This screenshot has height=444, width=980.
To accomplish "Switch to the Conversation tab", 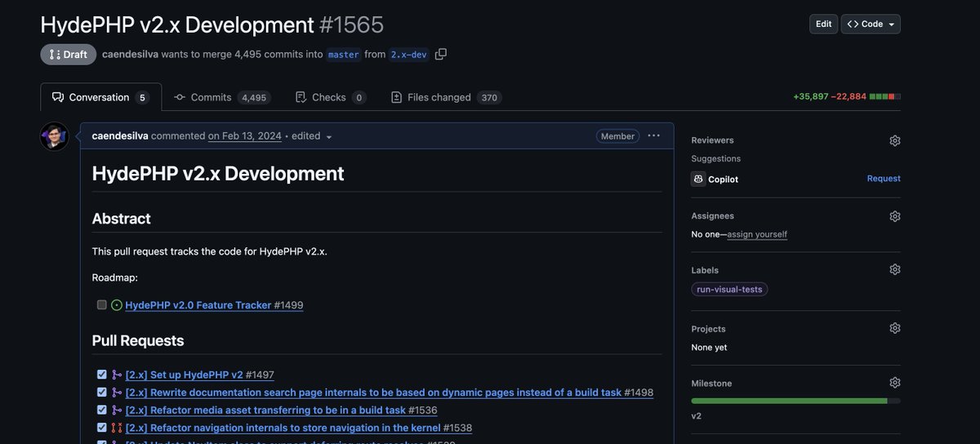I will pyautogui.click(x=100, y=97).
